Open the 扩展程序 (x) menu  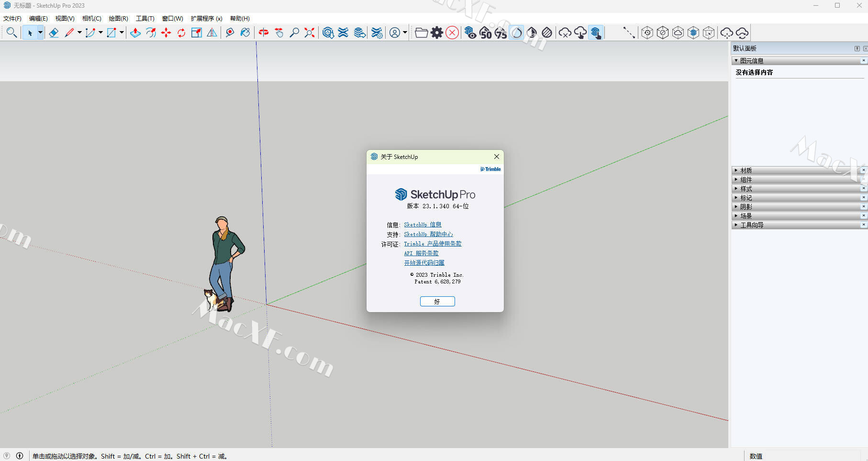pos(206,19)
